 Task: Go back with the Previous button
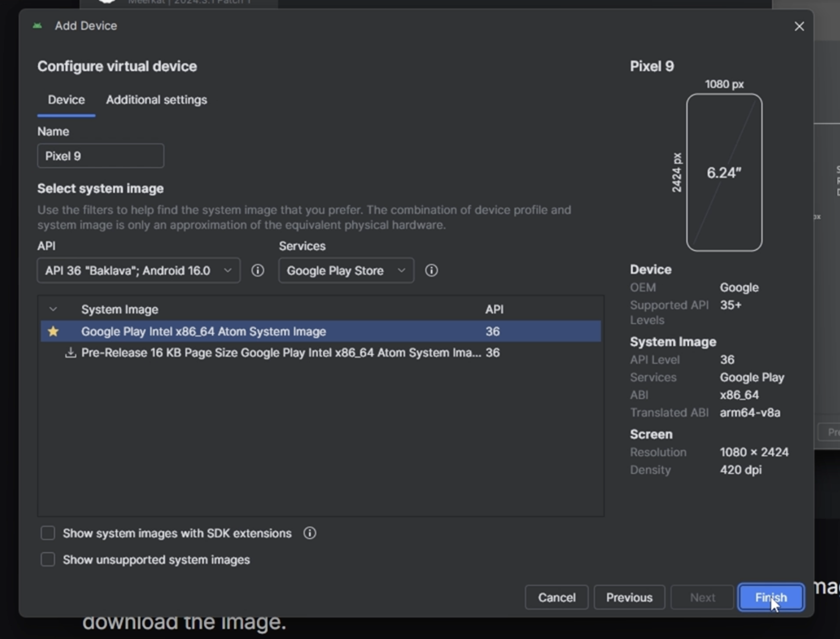(629, 597)
